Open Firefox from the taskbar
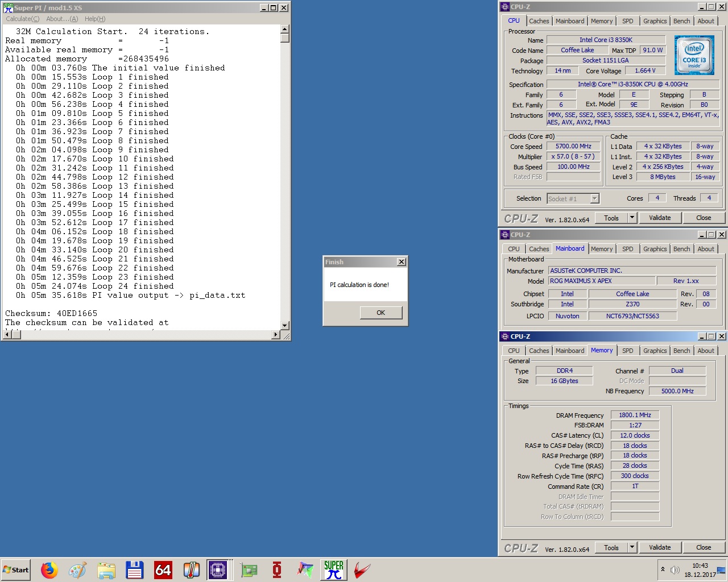The width and height of the screenshot is (728, 582). point(49,569)
